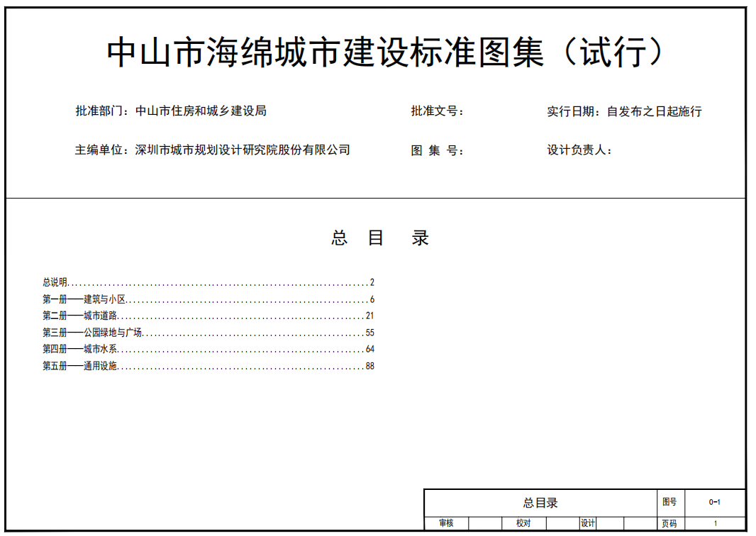This screenshot has height=536, width=756.
Task: Click the 页码 label cell
Action: pos(669,524)
